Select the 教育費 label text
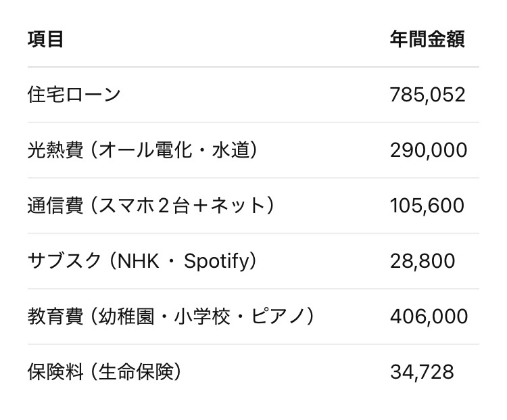 pos(55,316)
